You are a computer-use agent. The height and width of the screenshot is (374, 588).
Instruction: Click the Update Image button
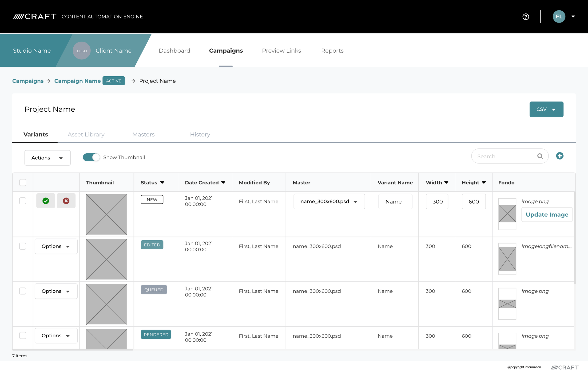[547, 215]
